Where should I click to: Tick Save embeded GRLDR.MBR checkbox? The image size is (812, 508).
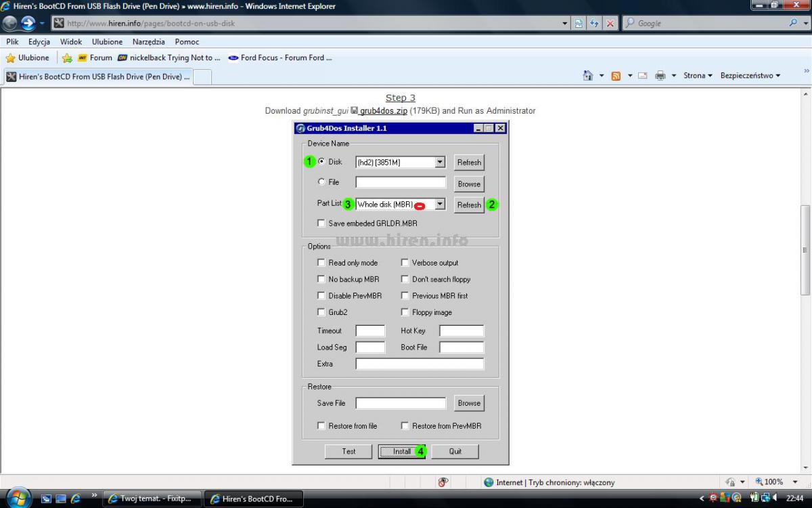[321, 223]
